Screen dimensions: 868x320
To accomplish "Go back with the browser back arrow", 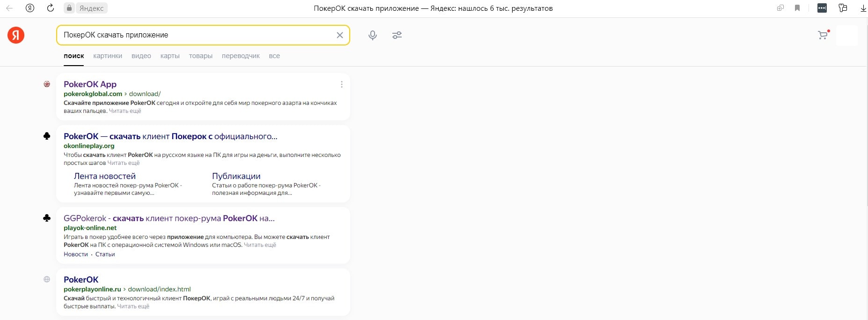I will (x=9, y=8).
